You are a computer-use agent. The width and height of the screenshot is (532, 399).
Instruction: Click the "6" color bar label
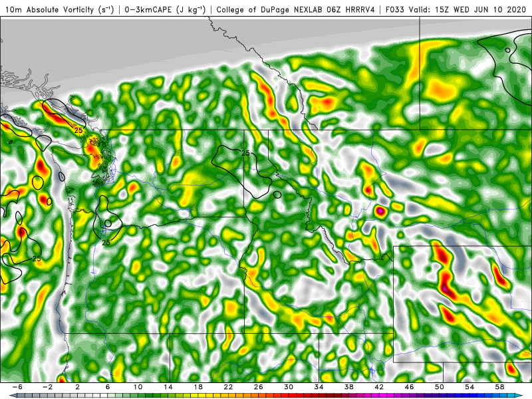[108, 387]
